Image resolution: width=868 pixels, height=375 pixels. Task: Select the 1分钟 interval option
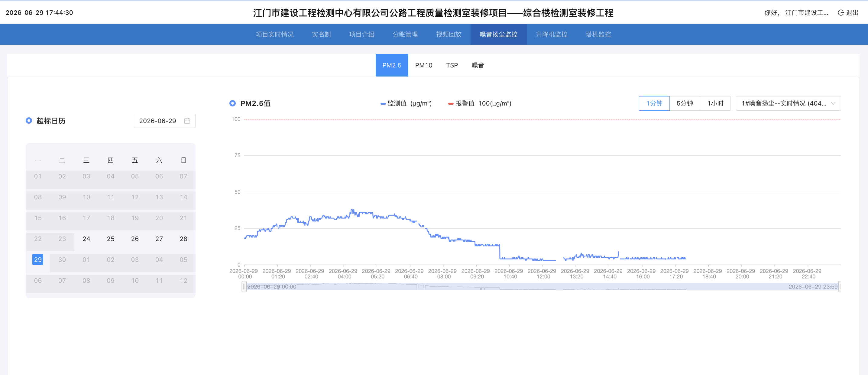coord(654,103)
